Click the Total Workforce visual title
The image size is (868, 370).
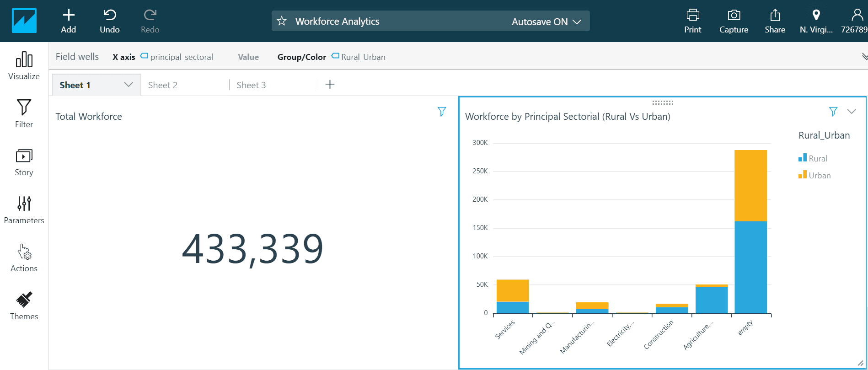click(89, 117)
